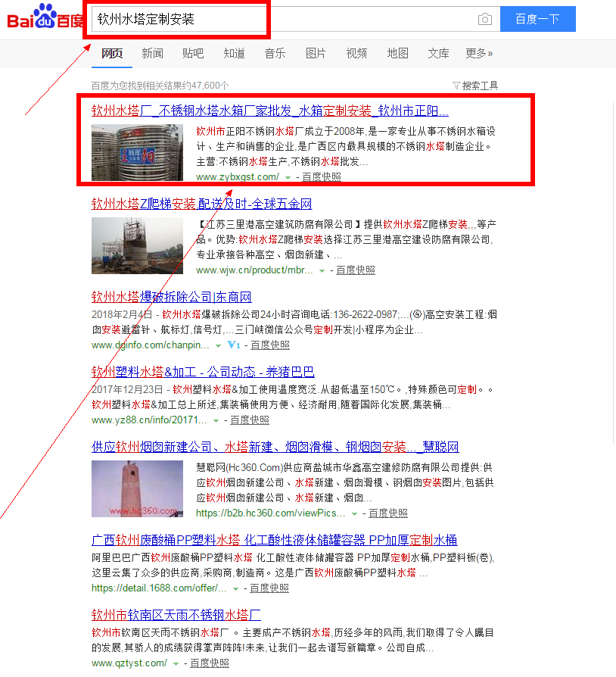Open result 钦州塑料水塔&加工 养猪巴巴
This screenshot has width=616, height=677.
coord(203,372)
